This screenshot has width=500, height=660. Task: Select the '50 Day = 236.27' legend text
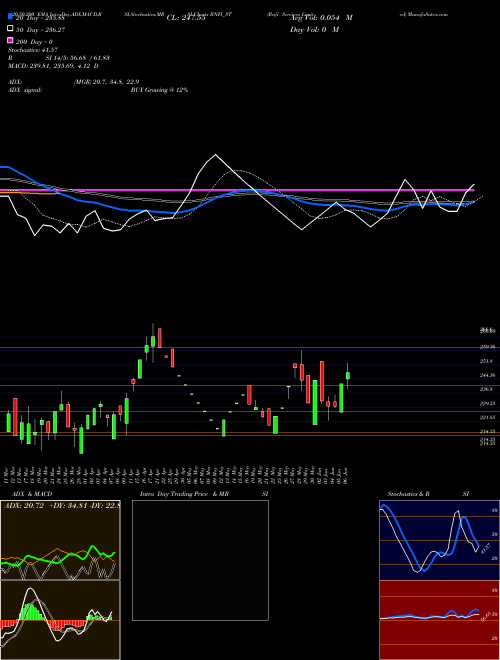click(x=41, y=30)
